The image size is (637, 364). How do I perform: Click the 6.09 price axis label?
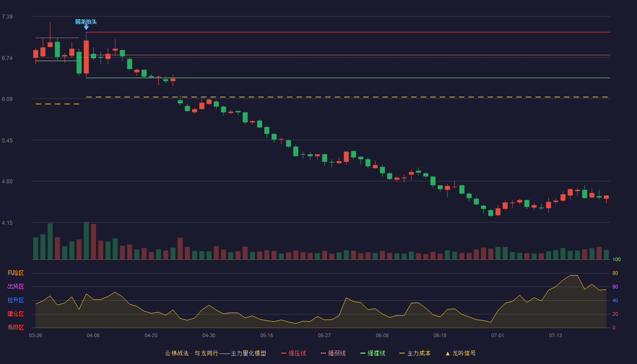click(x=7, y=99)
